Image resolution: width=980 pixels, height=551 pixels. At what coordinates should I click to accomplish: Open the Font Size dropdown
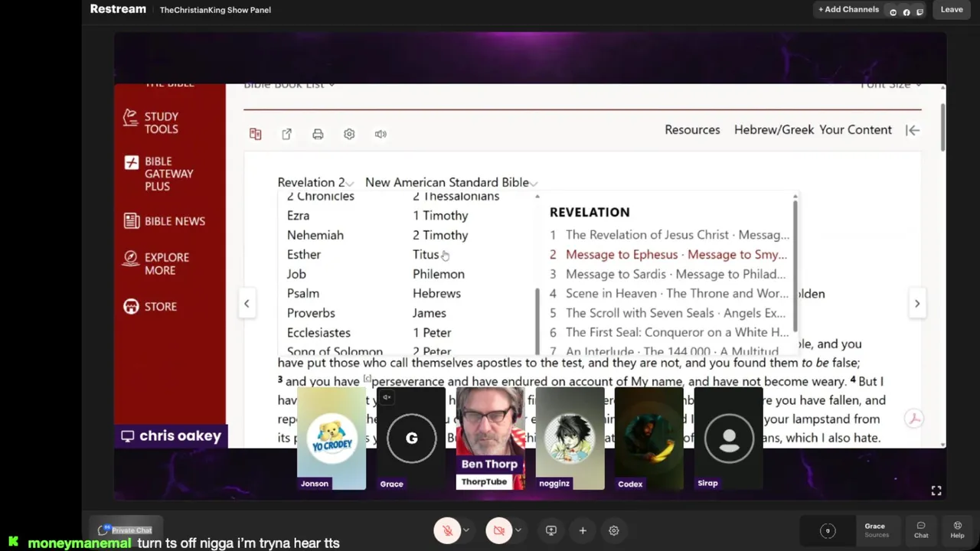pos(891,85)
